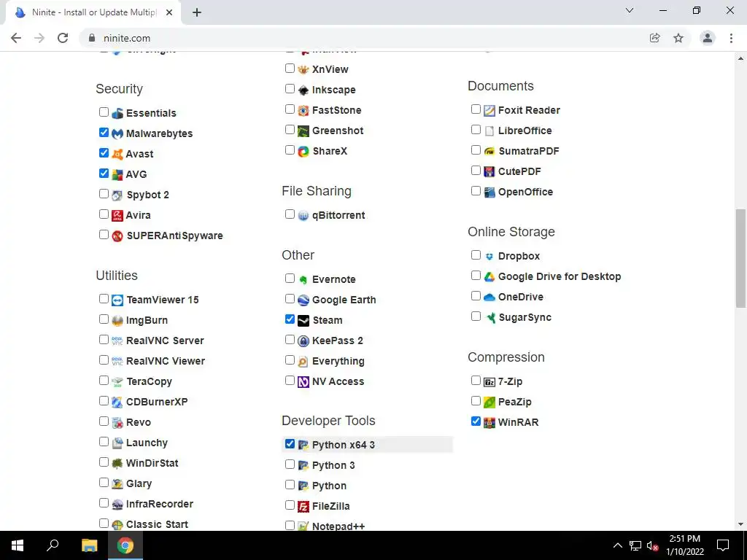Click the OneDrive cloud icon
This screenshot has width=747, height=560.
489,297
